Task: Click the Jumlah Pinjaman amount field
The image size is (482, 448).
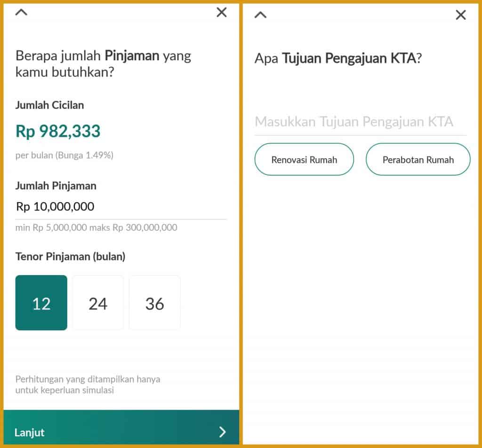Action: click(54, 206)
